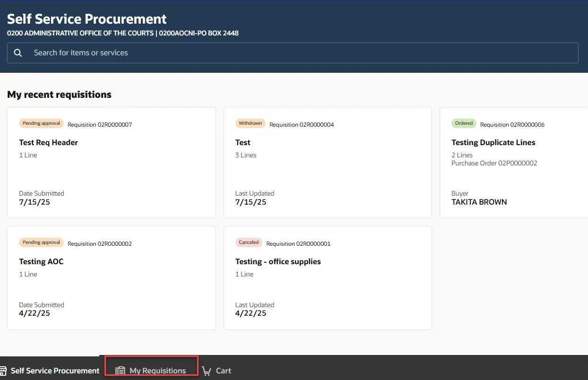Switch to Self Service Procurement tab
Image resolution: width=588 pixels, height=380 pixels.
[x=55, y=371]
